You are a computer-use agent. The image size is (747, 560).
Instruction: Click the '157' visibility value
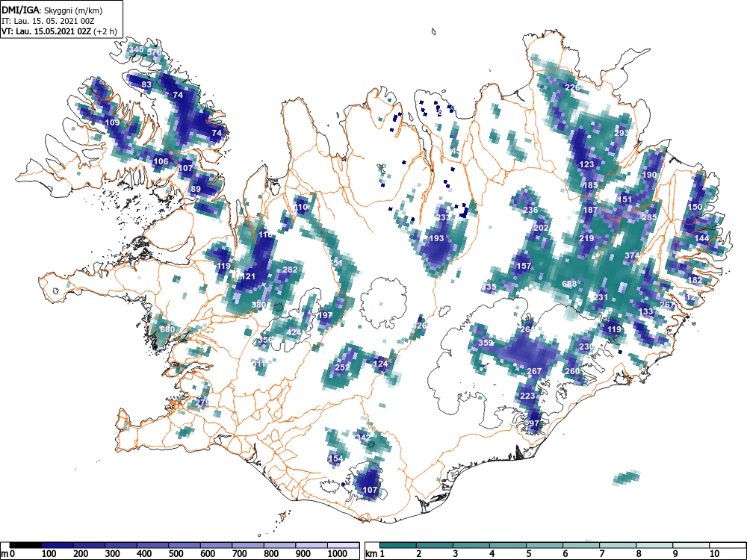coord(524,266)
